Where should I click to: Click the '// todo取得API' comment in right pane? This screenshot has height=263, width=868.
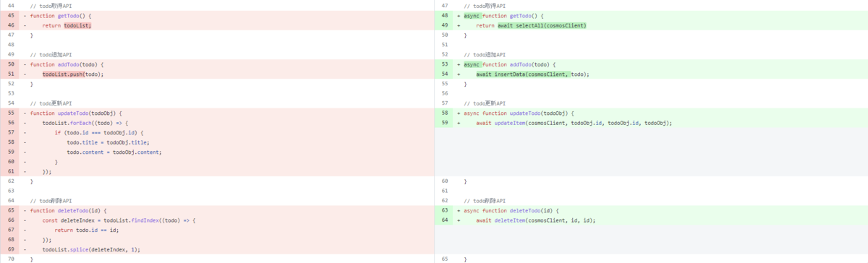coord(485,6)
